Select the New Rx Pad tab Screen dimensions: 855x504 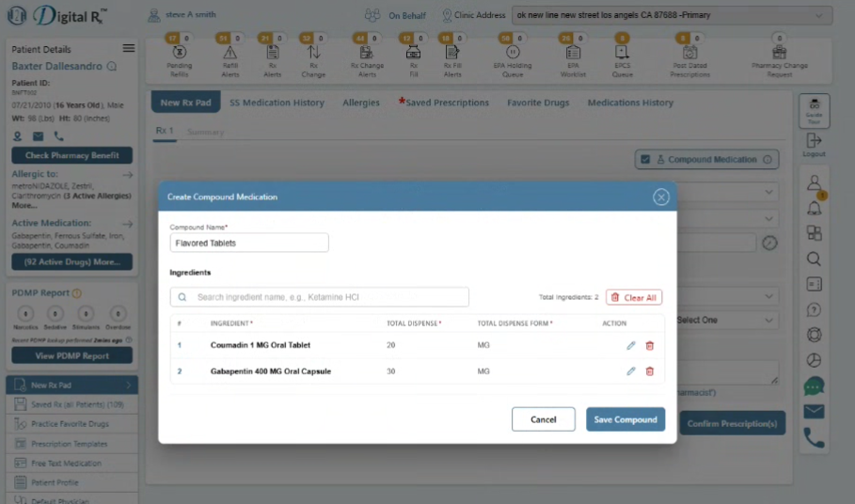(186, 102)
